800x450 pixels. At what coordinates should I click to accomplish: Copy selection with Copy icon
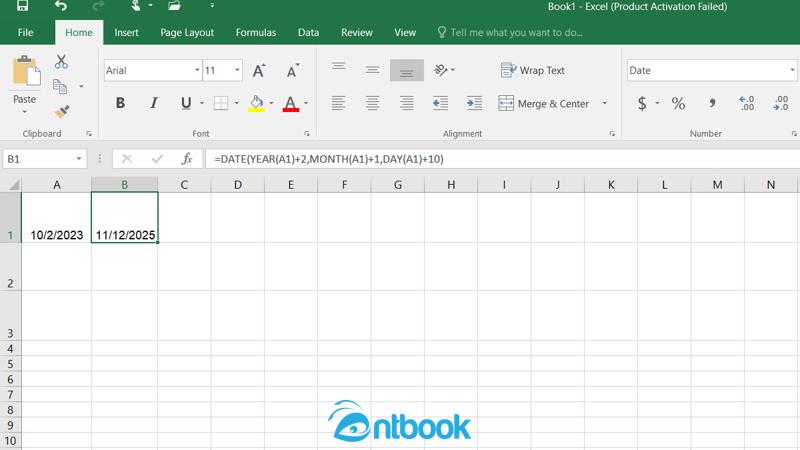pyautogui.click(x=60, y=87)
